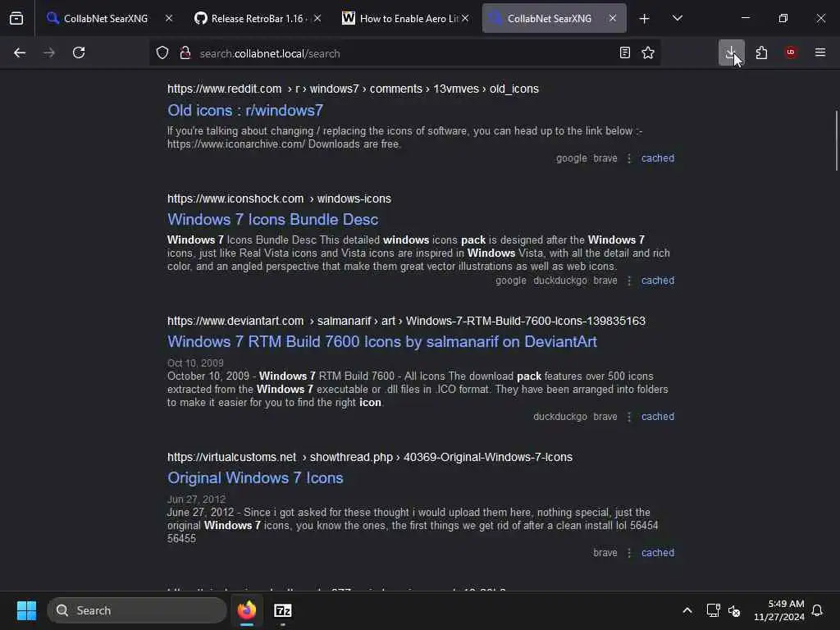
Task: Open Firefox from the taskbar
Action: click(247, 610)
